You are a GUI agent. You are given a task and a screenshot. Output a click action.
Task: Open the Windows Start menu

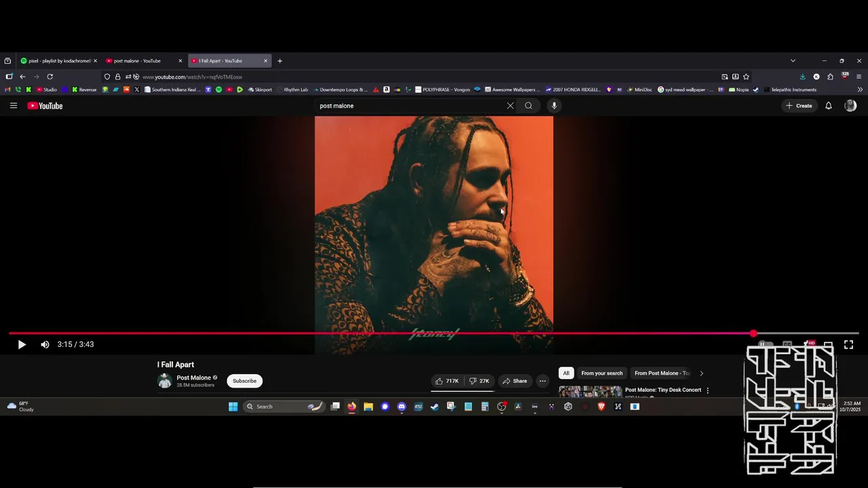tap(233, 407)
